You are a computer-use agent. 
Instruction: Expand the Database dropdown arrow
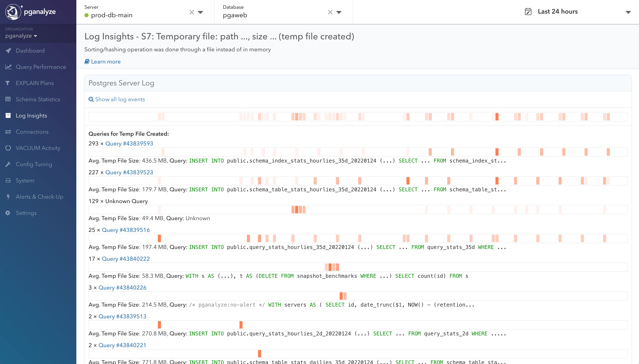pyautogui.click(x=339, y=12)
